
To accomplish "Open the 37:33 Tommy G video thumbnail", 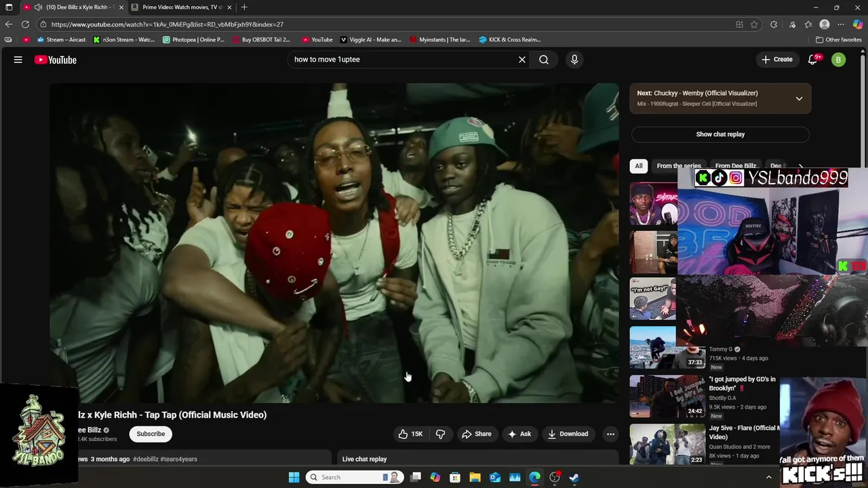I will click(x=667, y=348).
